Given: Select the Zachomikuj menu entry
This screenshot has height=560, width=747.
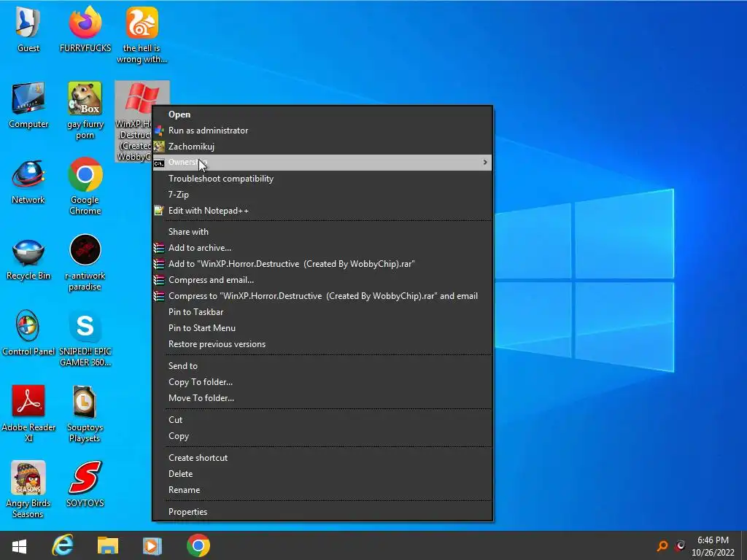Looking at the screenshot, I should coord(322,147).
